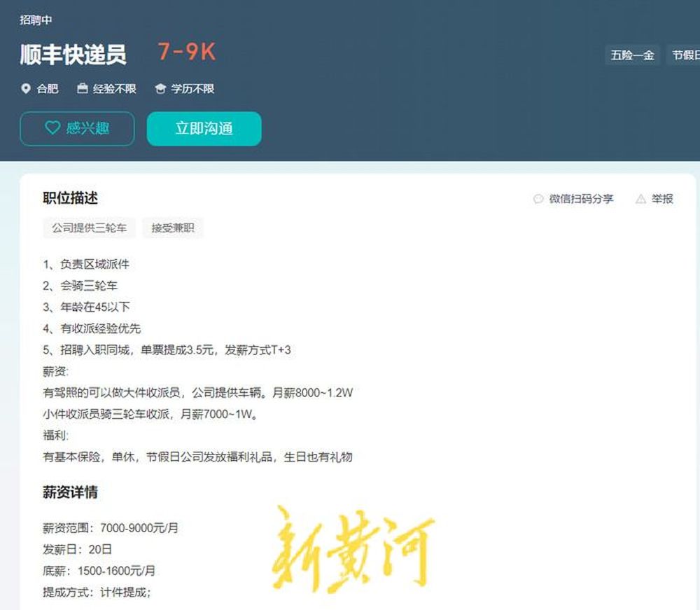Viewport: 700px width, 610px height.
Task: Click the location pin icon beside 合肥
Action: [26, 88]
